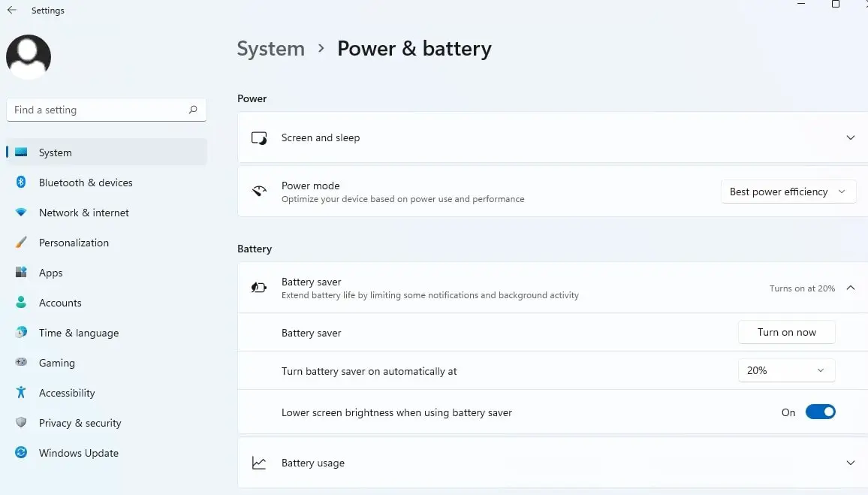Image resolution: width=868 pixels, height=495 pixels.
Task: Expand the Battery usage section
Action: (850, 463)
